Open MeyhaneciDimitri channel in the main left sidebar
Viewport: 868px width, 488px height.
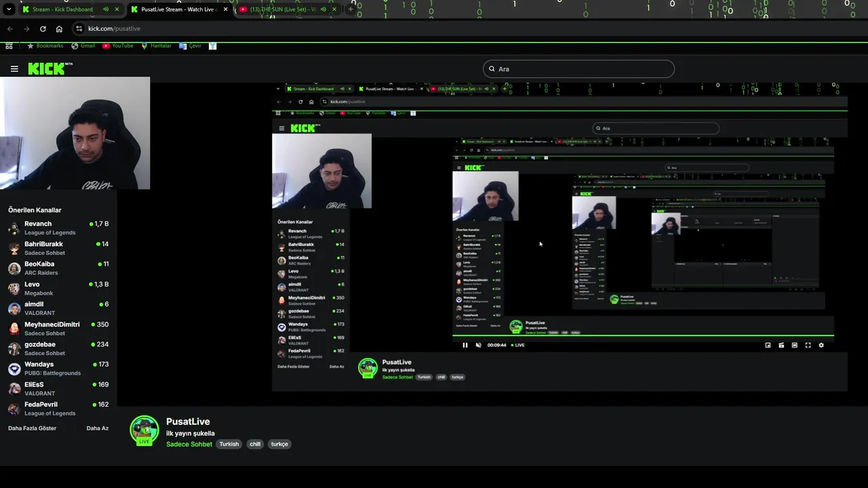58,328
